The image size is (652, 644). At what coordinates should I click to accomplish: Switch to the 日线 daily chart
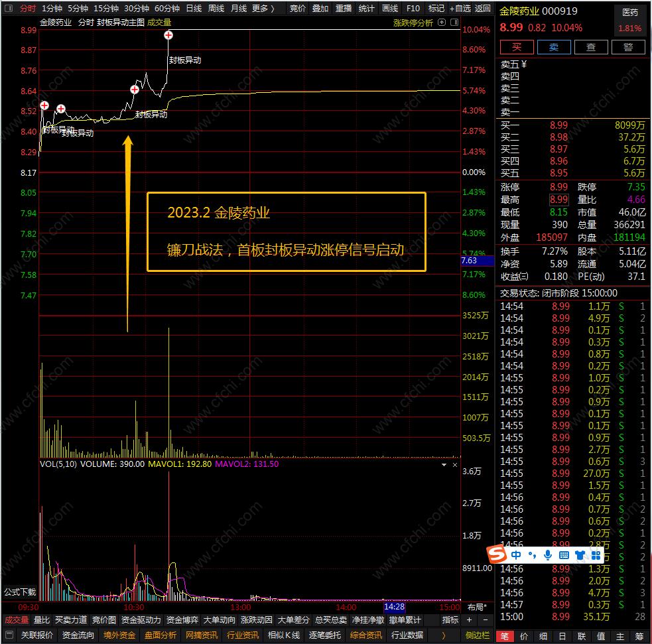[x=194, y=9]
